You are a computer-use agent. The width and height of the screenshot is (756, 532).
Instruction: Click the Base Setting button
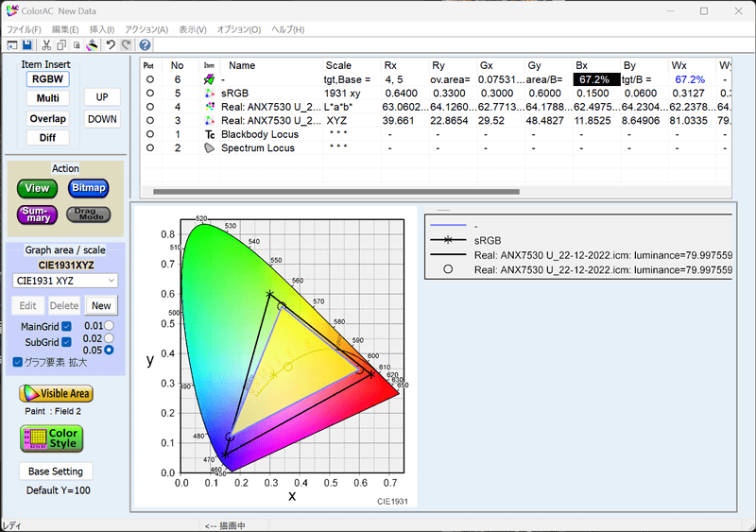pyautogui.click(x=55, y=472)
